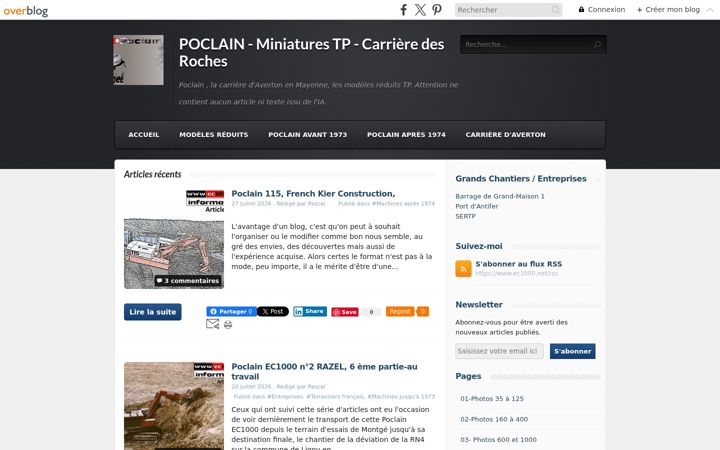This screenshot has height=450, width=720.
Task: Open #Machines après 1974 category tag
Action: 403,203
